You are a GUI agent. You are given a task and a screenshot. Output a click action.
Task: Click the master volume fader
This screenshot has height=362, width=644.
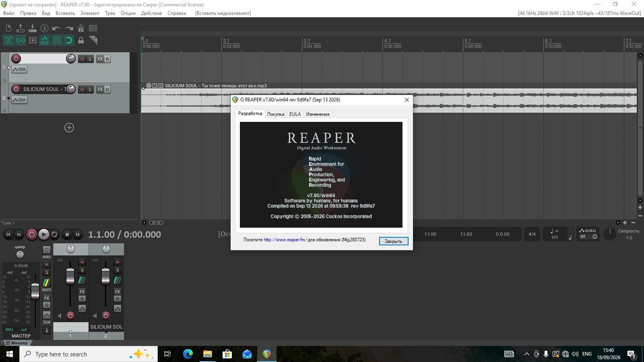tap(35, 291)
